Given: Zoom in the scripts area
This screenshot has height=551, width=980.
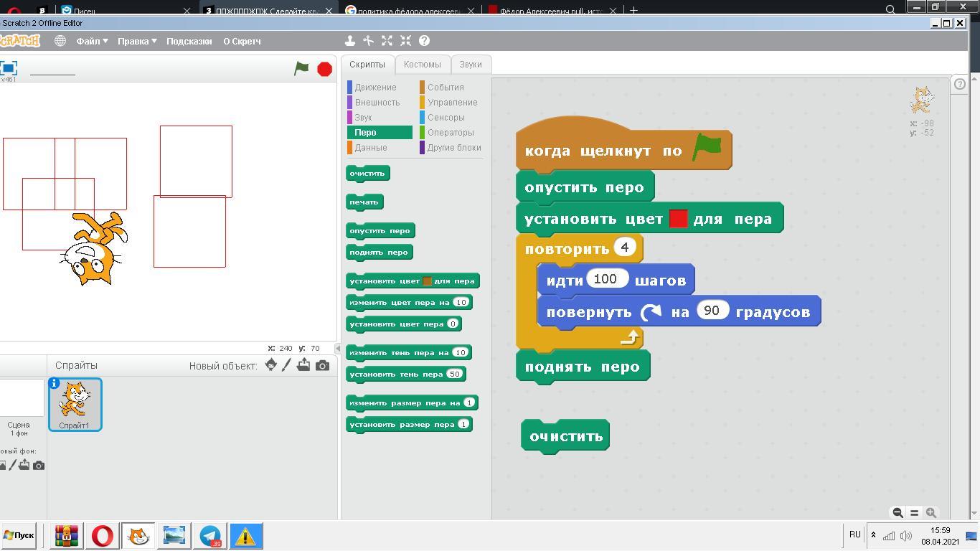Looking at the screenshot, I should click(930, 512).
